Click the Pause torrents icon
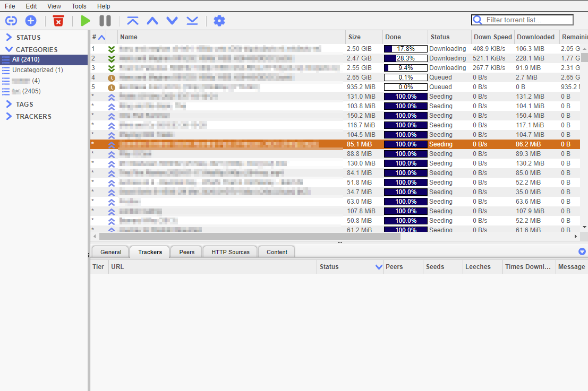The image size is (588, 391). pyautogui.click(x=105, y=21)
